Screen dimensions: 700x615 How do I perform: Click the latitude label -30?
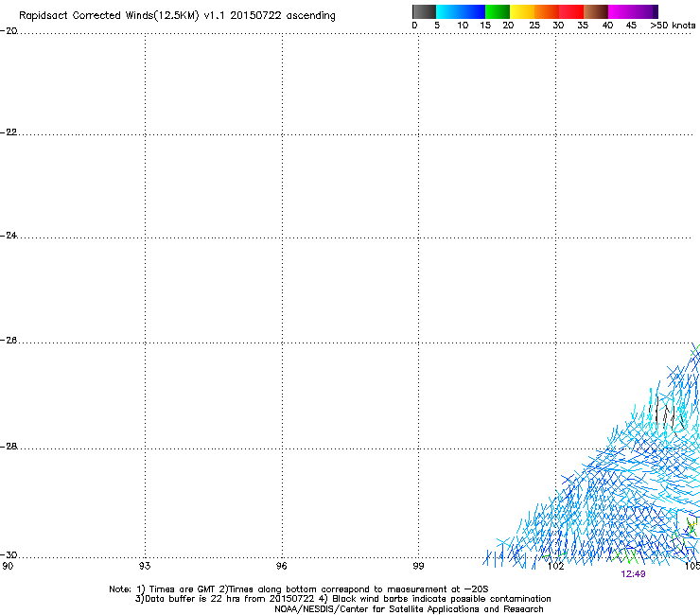[x=9, y=555]
